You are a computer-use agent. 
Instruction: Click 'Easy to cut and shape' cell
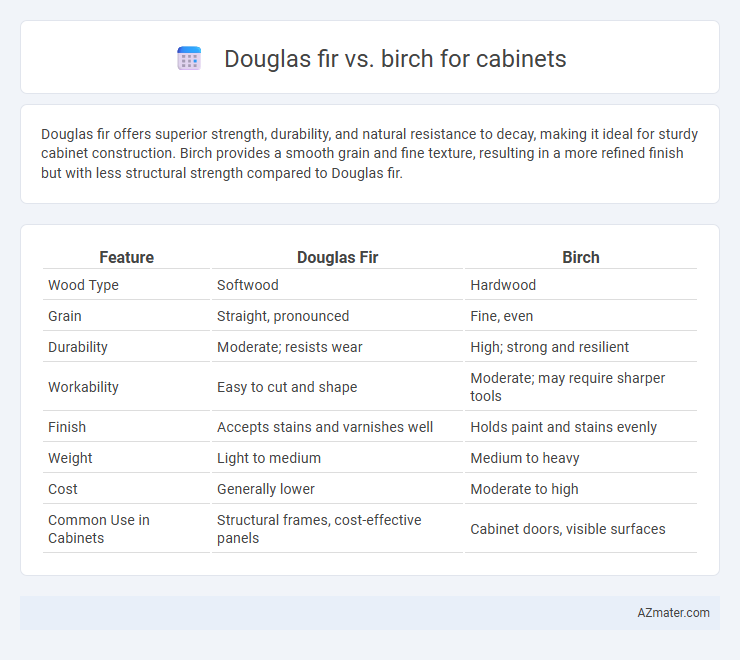click(x=287, y=387)
